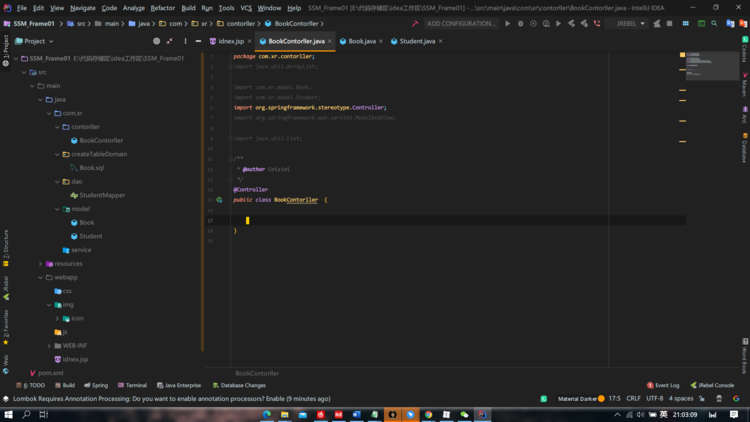Click the Run green play icon
The width and height of the screenshot is (750, 422).
tap(507, 23)
